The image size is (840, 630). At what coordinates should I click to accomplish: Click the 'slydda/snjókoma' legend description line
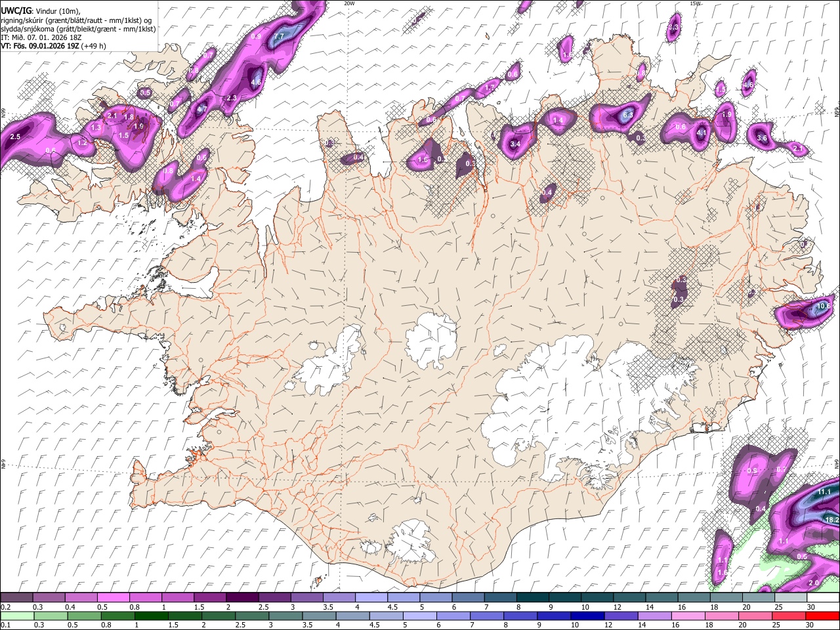tap(78, 29)
